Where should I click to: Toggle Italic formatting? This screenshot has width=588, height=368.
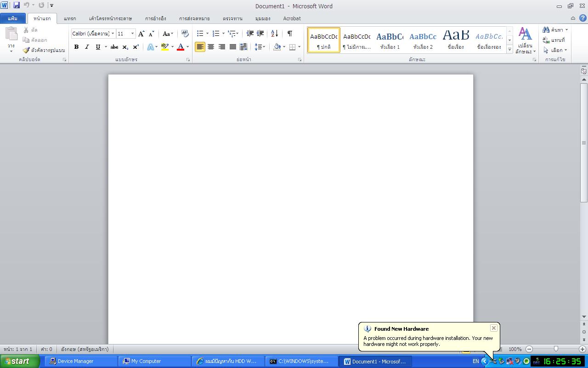pyautogui.click(x=87, y=47)
